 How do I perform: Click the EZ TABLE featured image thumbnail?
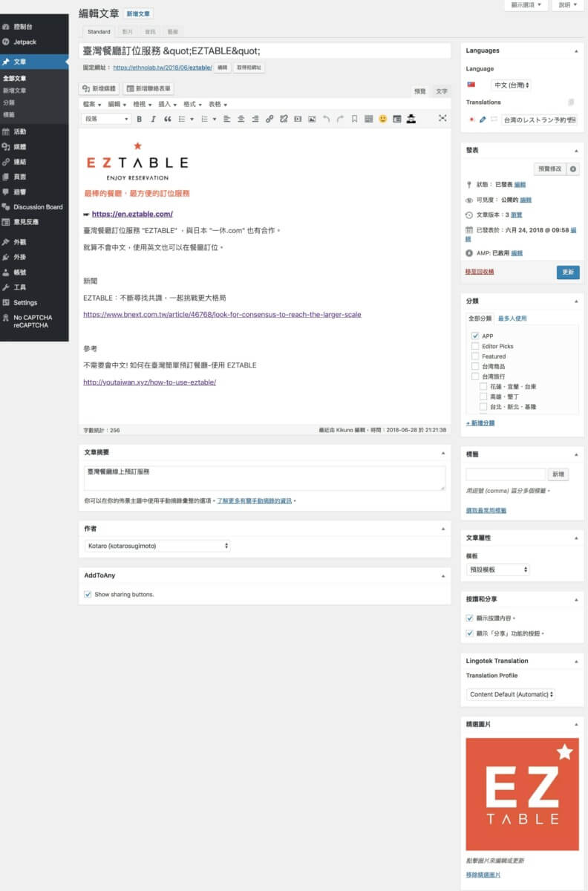(523, 794)
